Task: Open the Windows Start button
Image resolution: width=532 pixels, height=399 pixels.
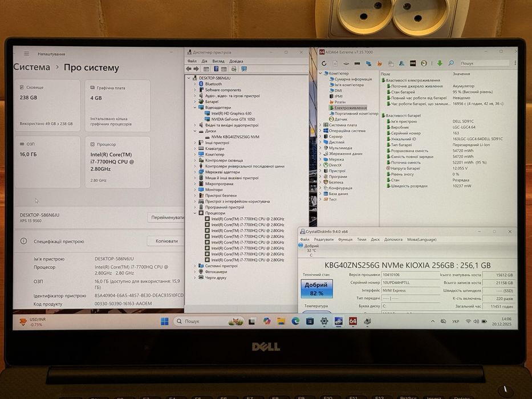Action: click(165, 321)
